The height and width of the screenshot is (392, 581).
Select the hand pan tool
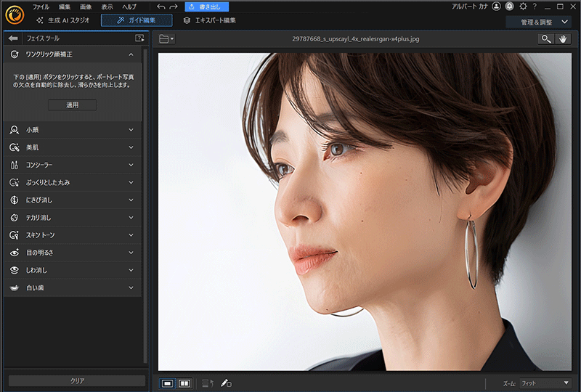(563, 38)
